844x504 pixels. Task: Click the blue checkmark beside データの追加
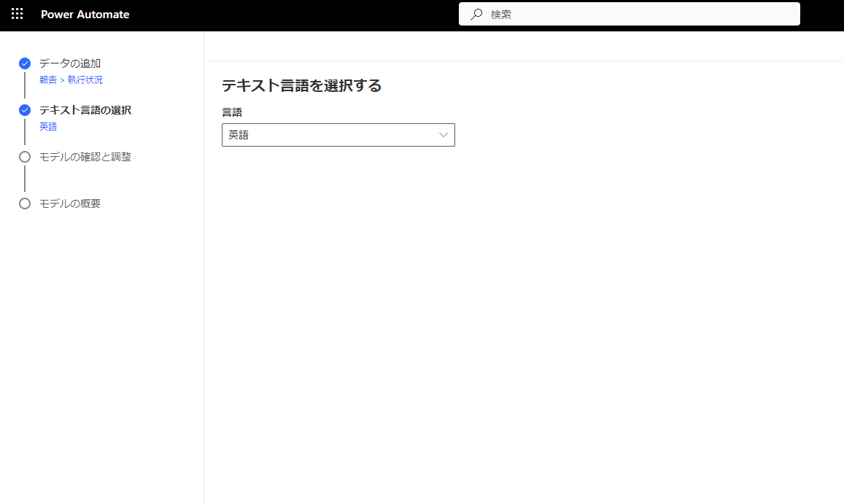coord(25,63)
